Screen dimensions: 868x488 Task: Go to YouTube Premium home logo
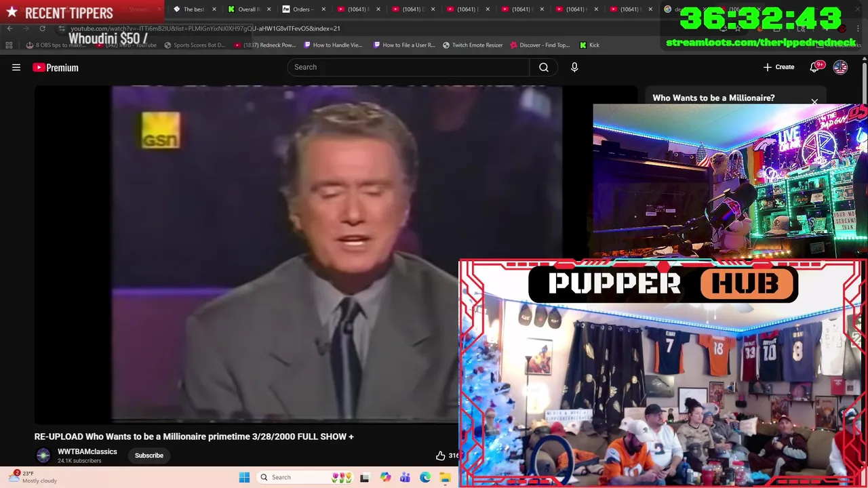click(x=56, y=67)
